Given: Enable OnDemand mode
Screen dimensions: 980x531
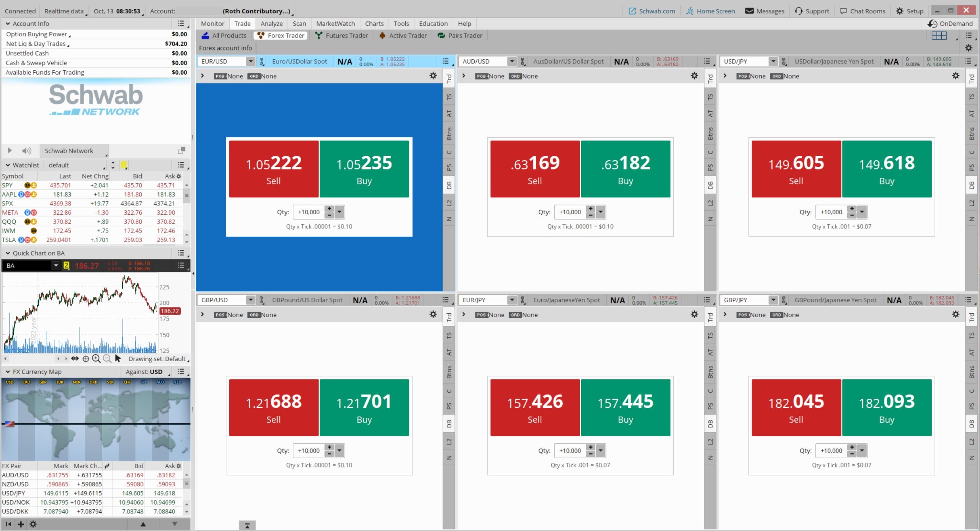Looking at the screenshot, I should pos(950,24).
